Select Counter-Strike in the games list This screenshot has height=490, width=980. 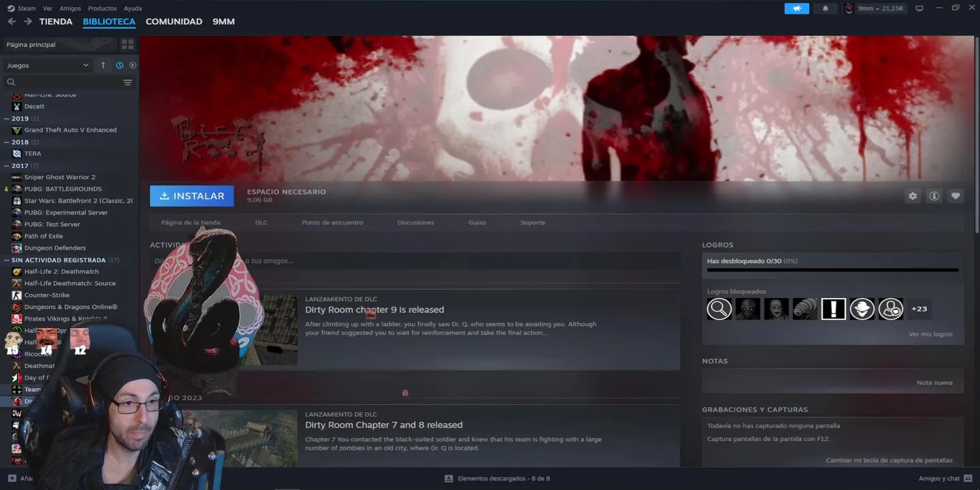click(x=47, y=295)
